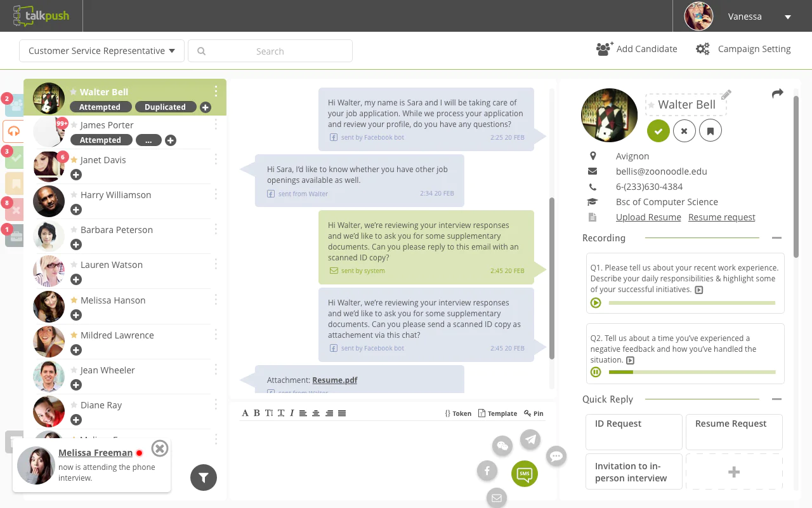Unstar Mildred Lawrence
This screenshot has height=508, width=812.
[74, 335]
